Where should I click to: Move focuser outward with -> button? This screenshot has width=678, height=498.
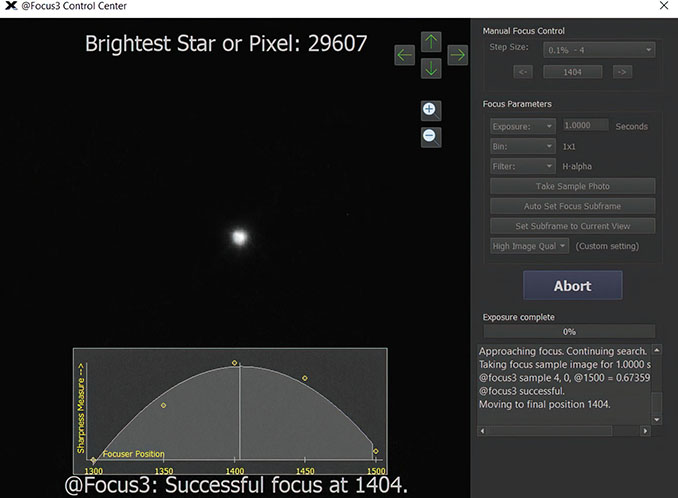click(622, 72)
